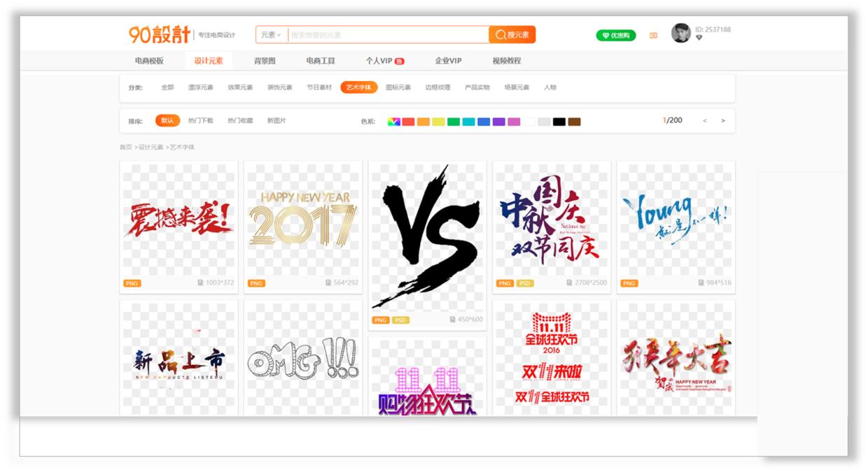
Task: Click the orange 搜元素 search icon button
Action: tap(511, 33)
